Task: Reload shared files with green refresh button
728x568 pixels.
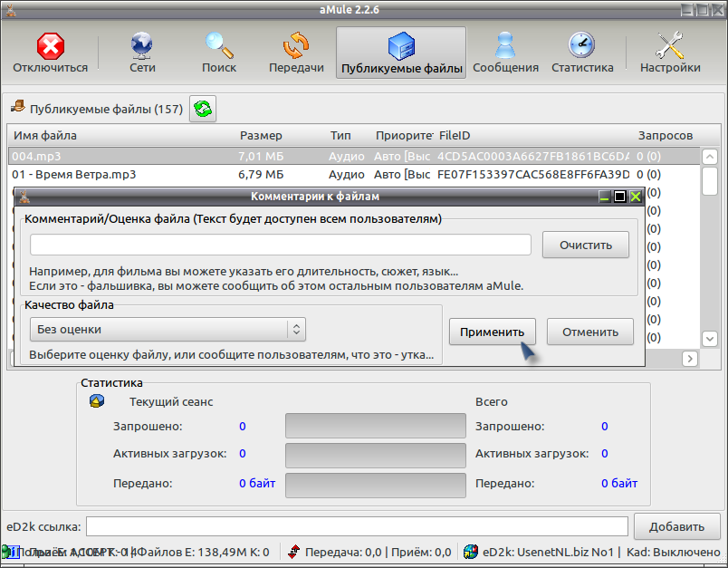Action: tap(203, 109)
